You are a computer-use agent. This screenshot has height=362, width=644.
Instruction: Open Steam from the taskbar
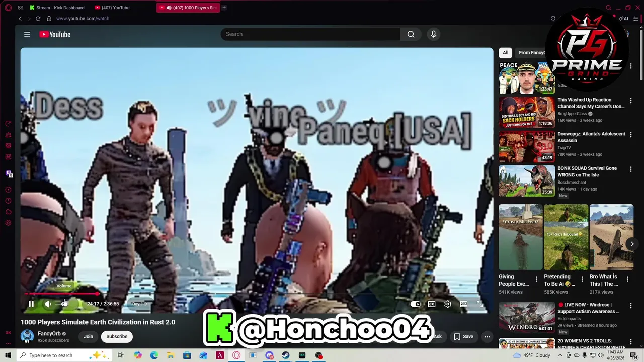[285, 355]
